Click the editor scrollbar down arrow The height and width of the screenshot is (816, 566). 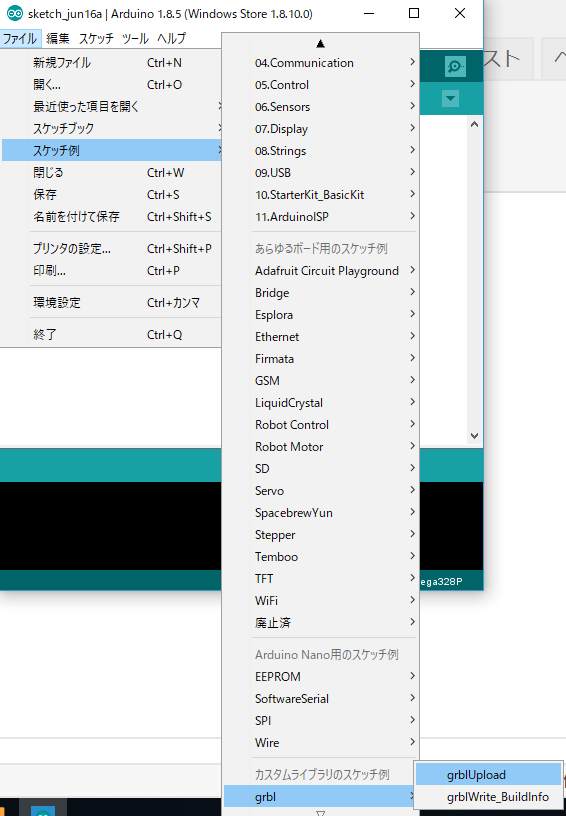[474, 436]
